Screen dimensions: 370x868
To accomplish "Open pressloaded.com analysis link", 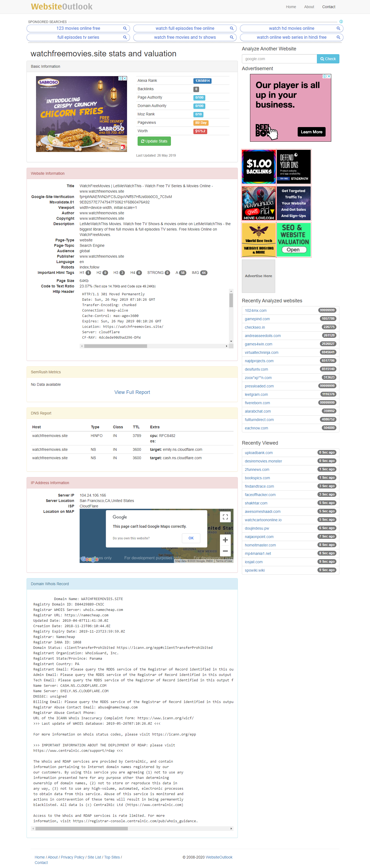I will (x=259, y=386).
